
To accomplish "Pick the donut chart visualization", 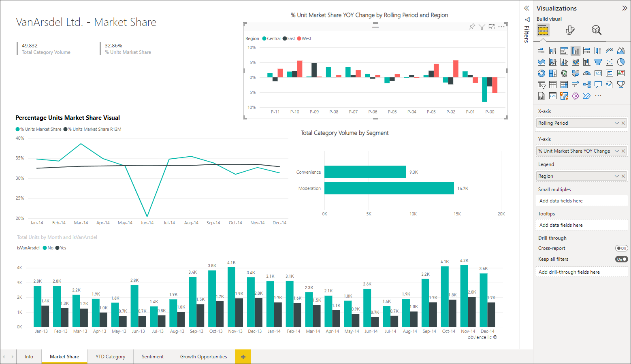I will (x=541, y=73).
